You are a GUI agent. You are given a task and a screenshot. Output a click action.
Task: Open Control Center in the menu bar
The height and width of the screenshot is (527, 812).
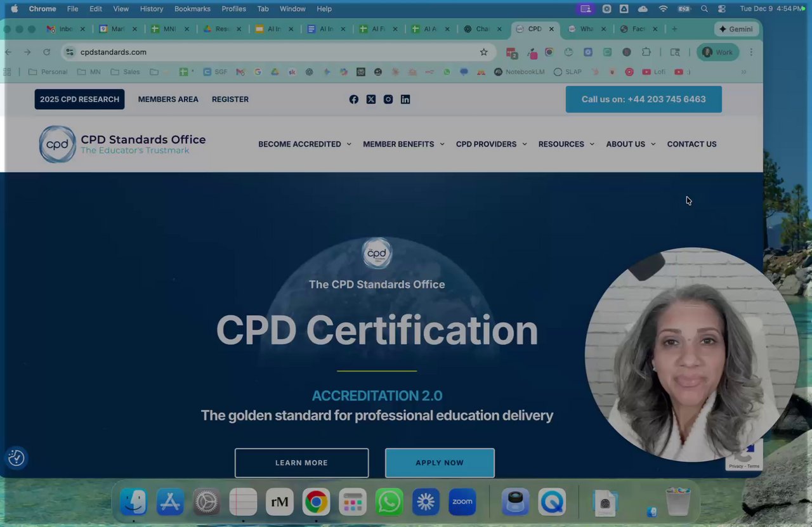[722, 9]
